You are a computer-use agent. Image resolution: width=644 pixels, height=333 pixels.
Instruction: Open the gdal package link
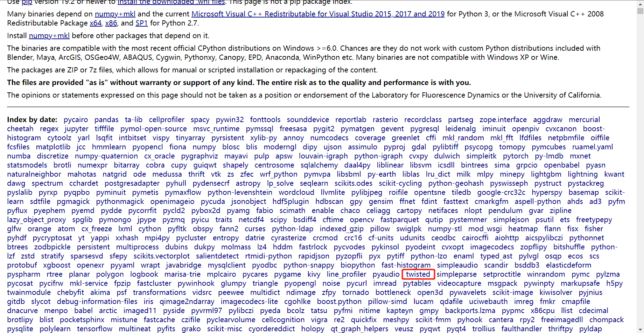(x=419, y=147)
